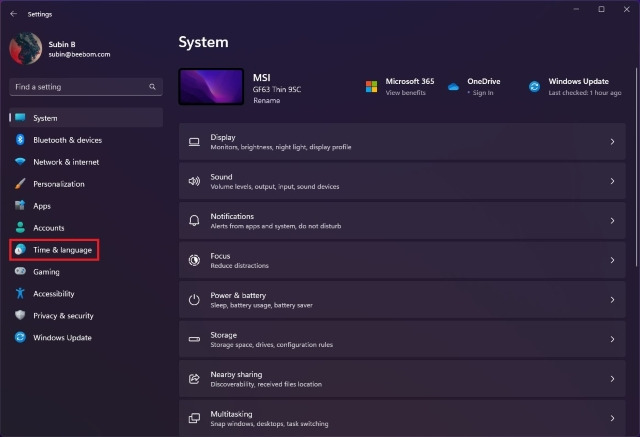Open Storage via its chevron arrow

(612, 339)
